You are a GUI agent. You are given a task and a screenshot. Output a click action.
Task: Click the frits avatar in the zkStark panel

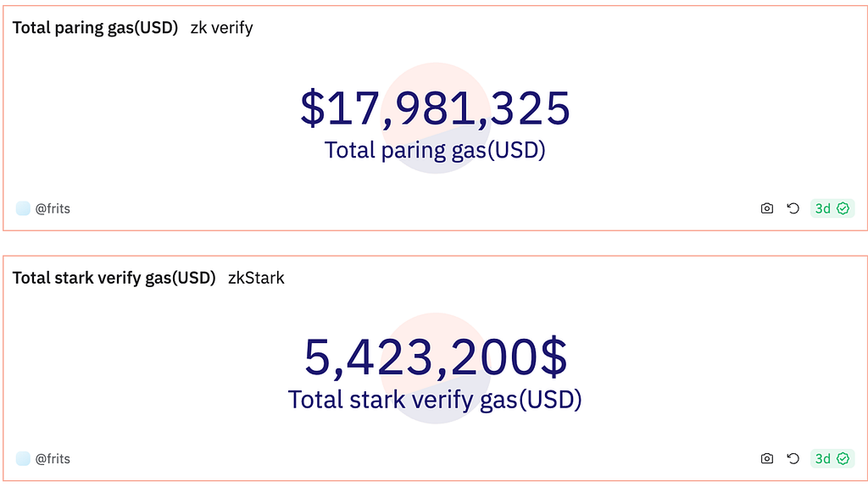23,459
